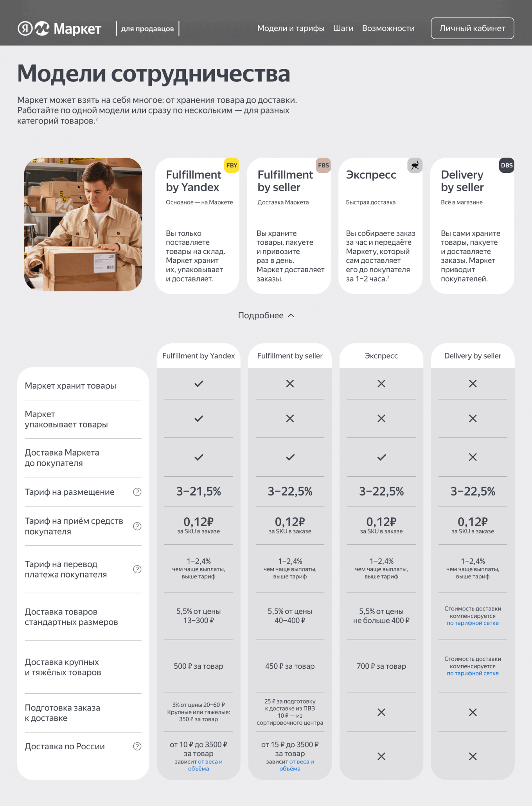Viewport: 532px width, 806px height.
Task: Open the Личный кабинет button
Action: [472, 28]
